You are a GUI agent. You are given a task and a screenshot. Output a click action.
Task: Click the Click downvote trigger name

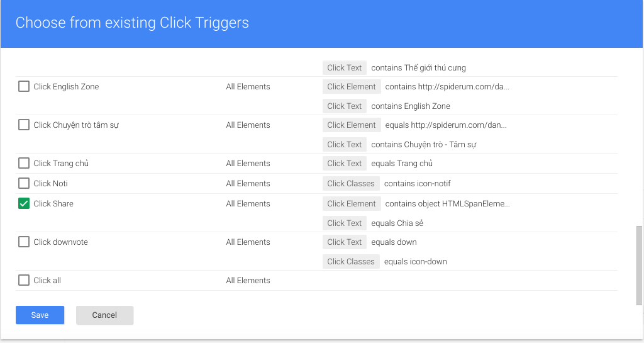pyautogui.click(x=61, y=242)
